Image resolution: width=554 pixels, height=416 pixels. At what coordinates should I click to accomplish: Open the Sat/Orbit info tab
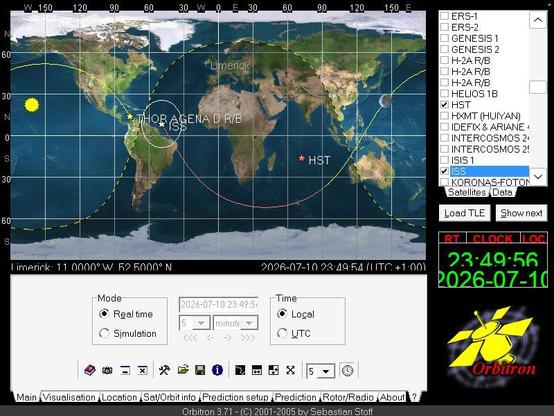coord(170,397)
